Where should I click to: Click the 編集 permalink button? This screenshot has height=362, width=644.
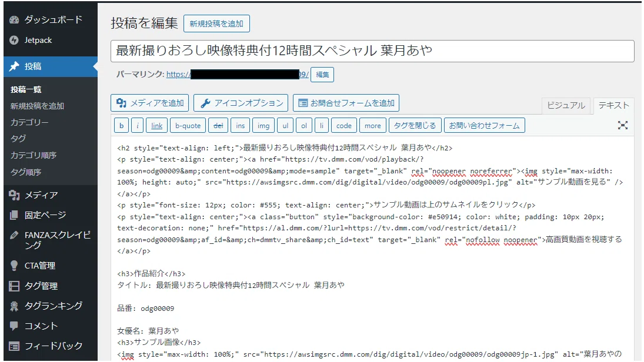coord(322,75)
